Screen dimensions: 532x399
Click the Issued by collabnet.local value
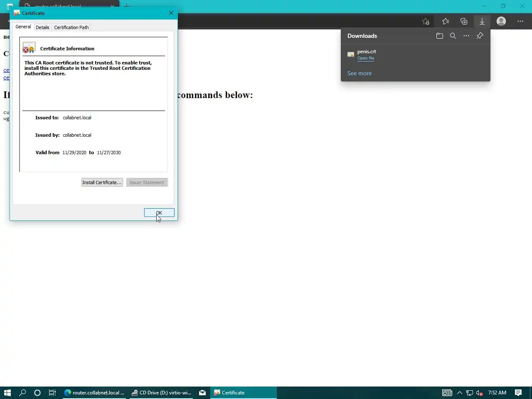coord(77,135)
